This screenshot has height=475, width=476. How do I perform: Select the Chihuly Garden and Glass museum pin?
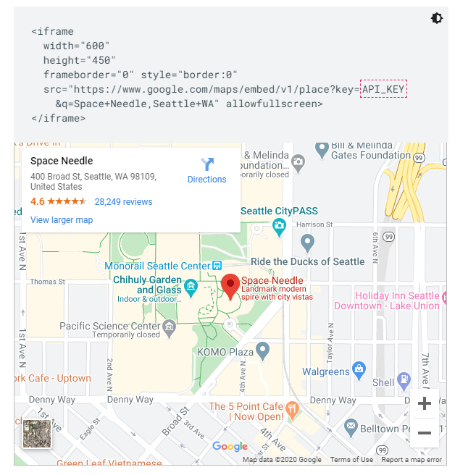pos(191,288)
